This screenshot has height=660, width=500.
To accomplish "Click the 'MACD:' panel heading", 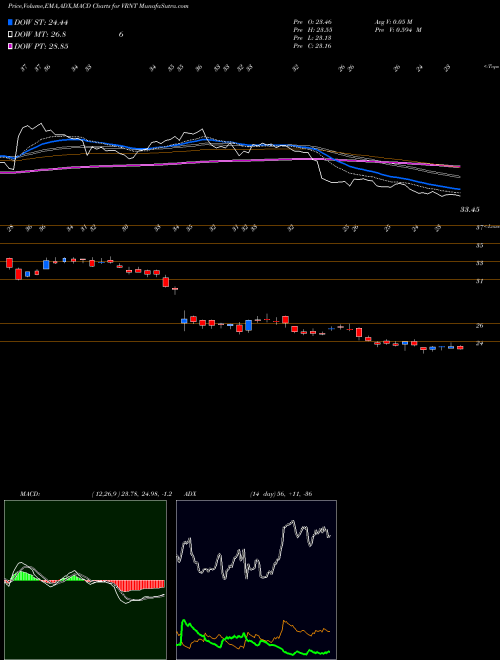I will pos(29,494).
